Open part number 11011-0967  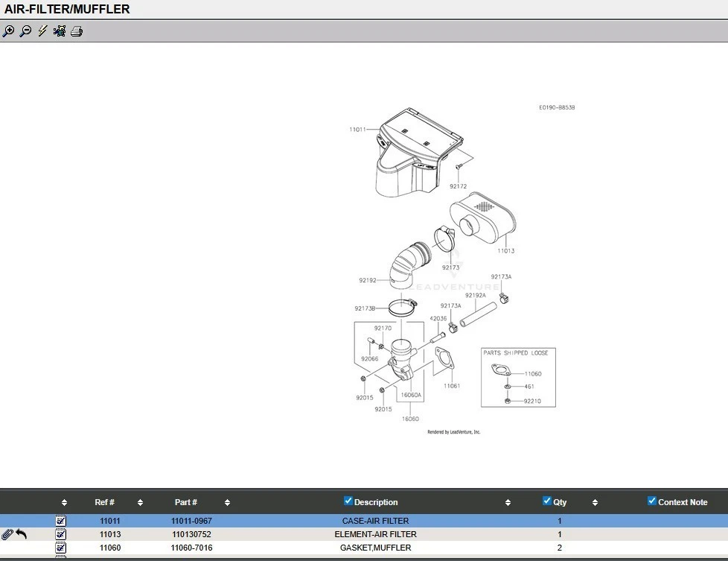click(x=191, y=521)
